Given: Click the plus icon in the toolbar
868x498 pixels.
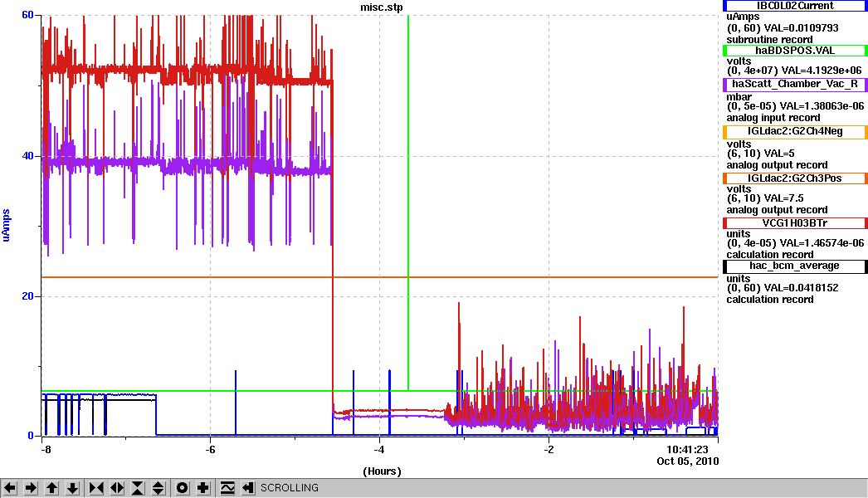Looking at the screenshot, I should click(x=203, y=488).
